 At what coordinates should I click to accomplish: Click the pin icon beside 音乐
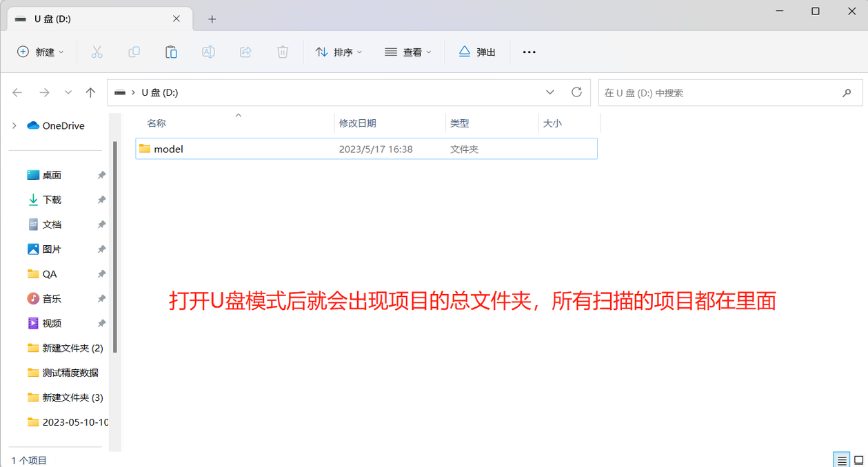(101, 299)
